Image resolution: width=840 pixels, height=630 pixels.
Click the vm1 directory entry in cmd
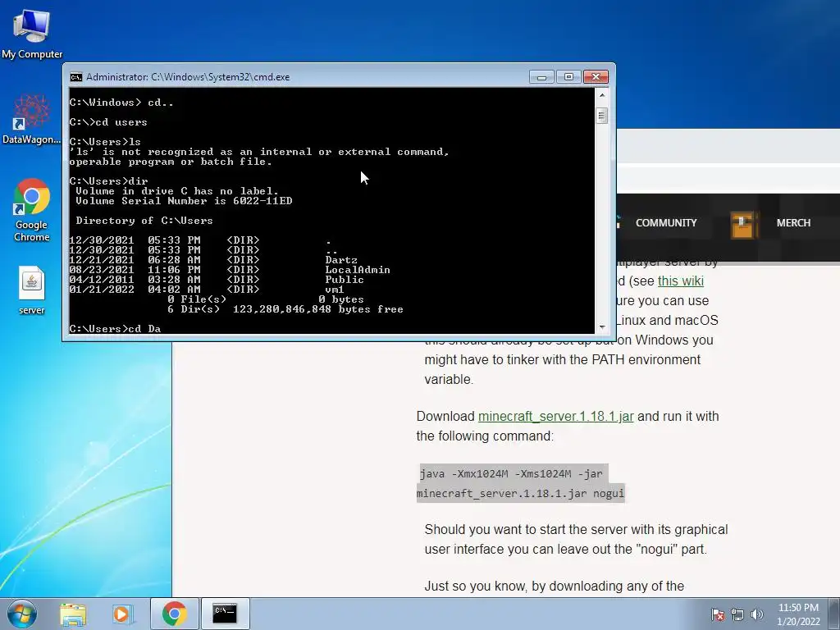(335, 290)
